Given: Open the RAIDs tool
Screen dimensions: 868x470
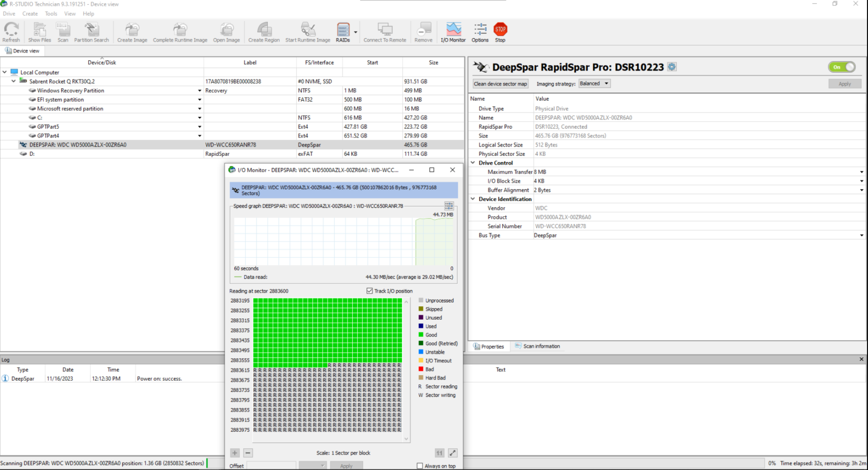Looking at the screenshot, I should (x=343, y=32).
